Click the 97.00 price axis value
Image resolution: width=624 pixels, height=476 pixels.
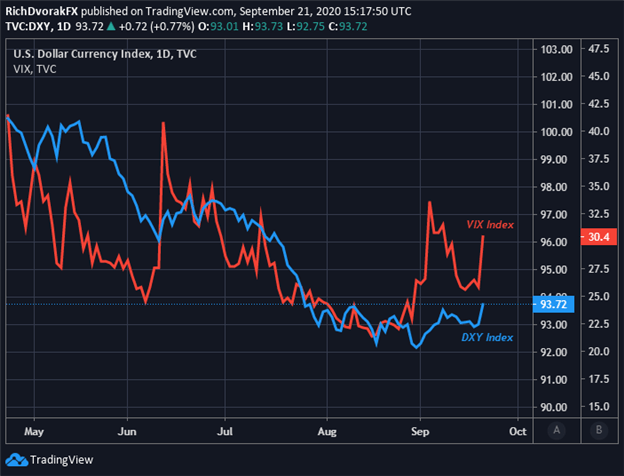[554, 215]
